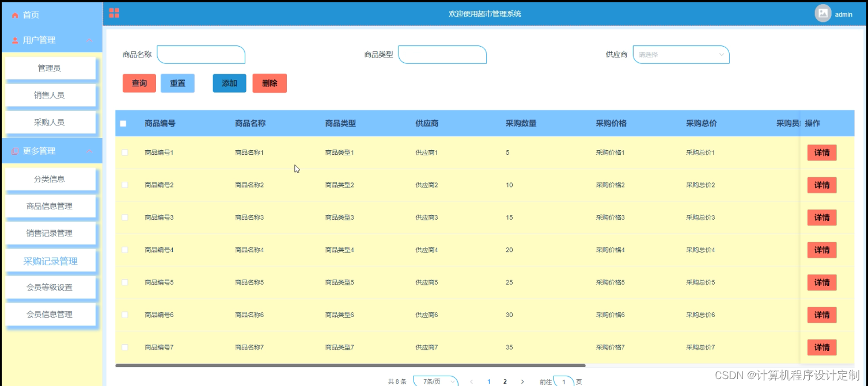Click the 采购数量 column header

(521, 123)
